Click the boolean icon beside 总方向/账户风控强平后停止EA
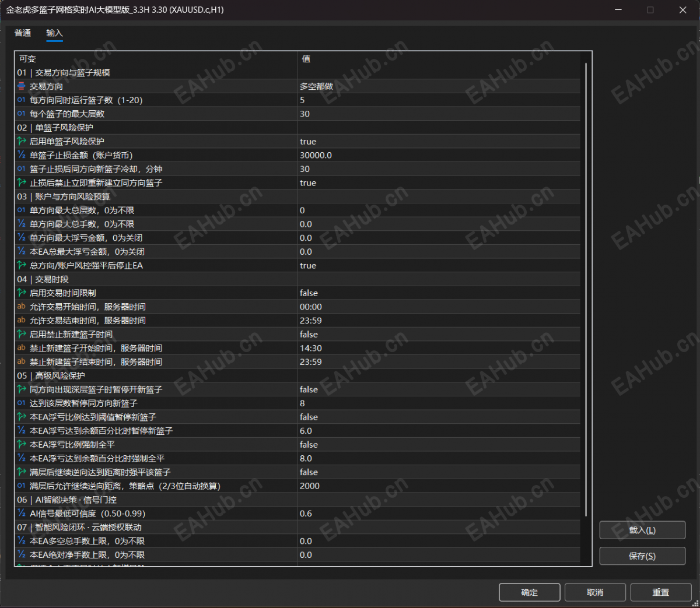The width and height of the screenshot is (700, 608). (22, 265)
